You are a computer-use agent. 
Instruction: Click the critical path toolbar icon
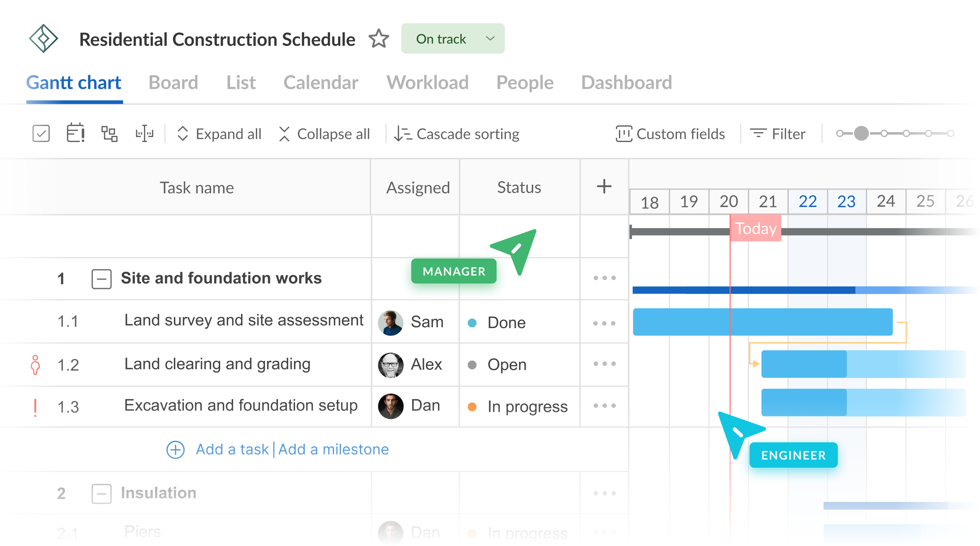coord(75,133)
